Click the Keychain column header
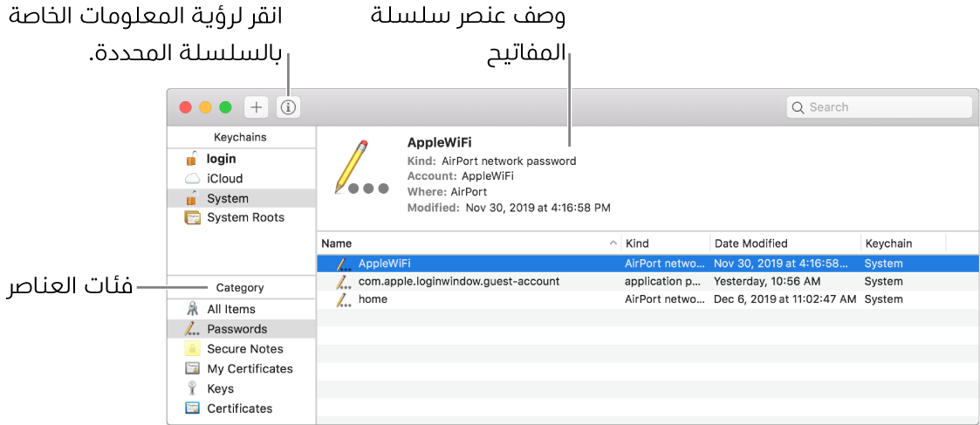The width and height of the screenshot is (980, 425). point(903,243)
